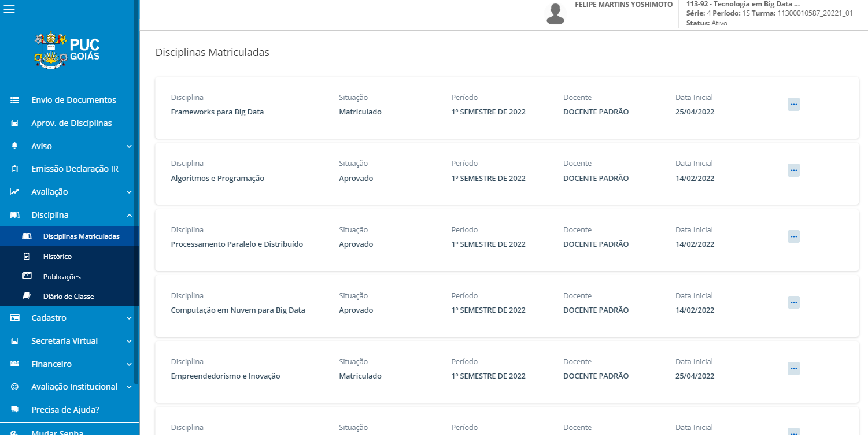Screen dimensions: 868x441
Task: Open options for Computação em Nuvem
Action: [794, 302]
